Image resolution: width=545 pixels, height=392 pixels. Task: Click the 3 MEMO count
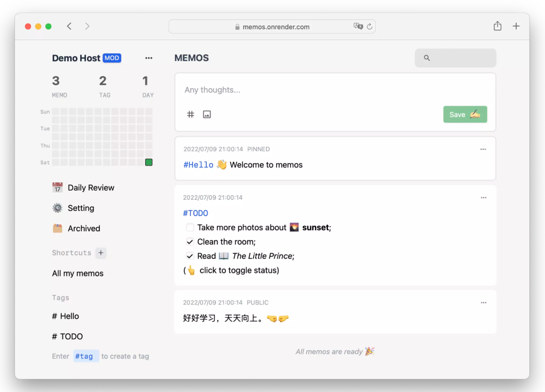click(x=59, y=87)
